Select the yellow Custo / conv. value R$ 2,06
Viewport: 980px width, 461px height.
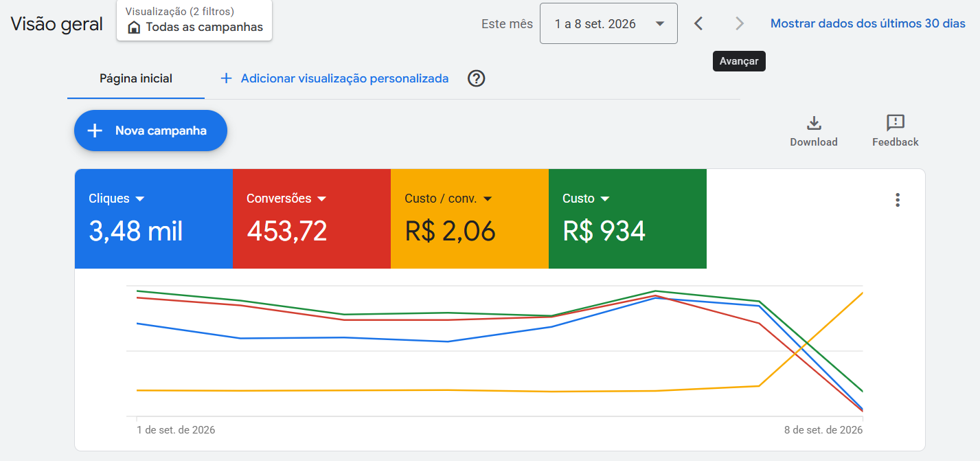[x=450, y=232]
